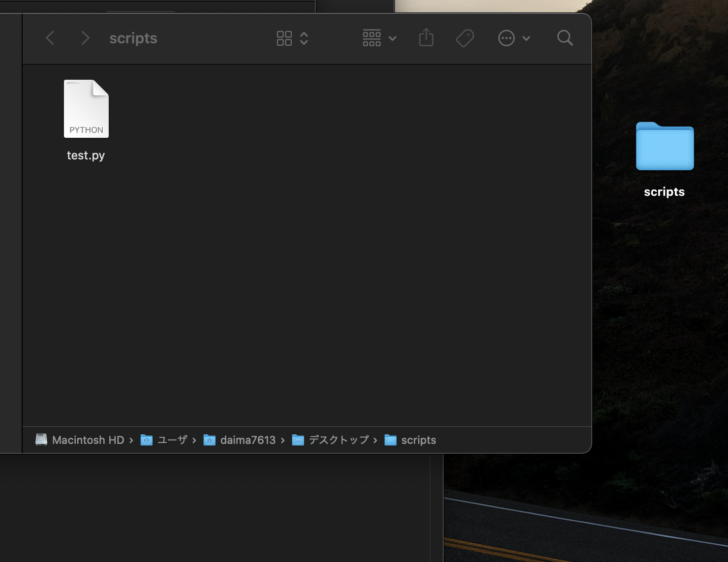
Task: Open the grouping options dropdown
Action: (x=371, y=37)
